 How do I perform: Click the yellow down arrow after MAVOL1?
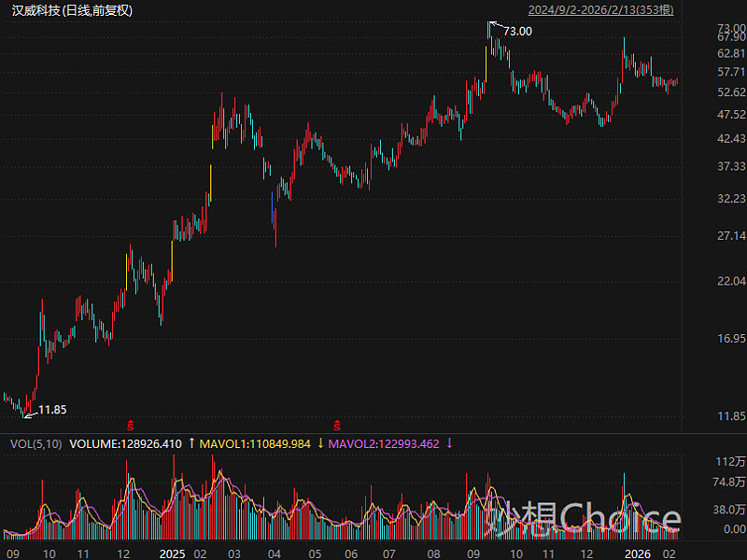(x=320, y=443)
